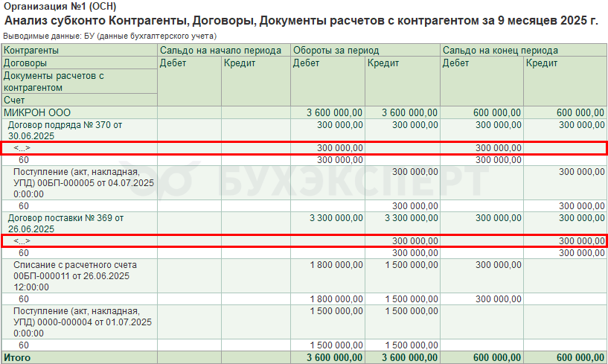Image resolution: width=608 pixels, height=364 pixels.
Task: Open document Поступление 0000-000004 от 01.07.2025
Action: [x=83, y=322]
